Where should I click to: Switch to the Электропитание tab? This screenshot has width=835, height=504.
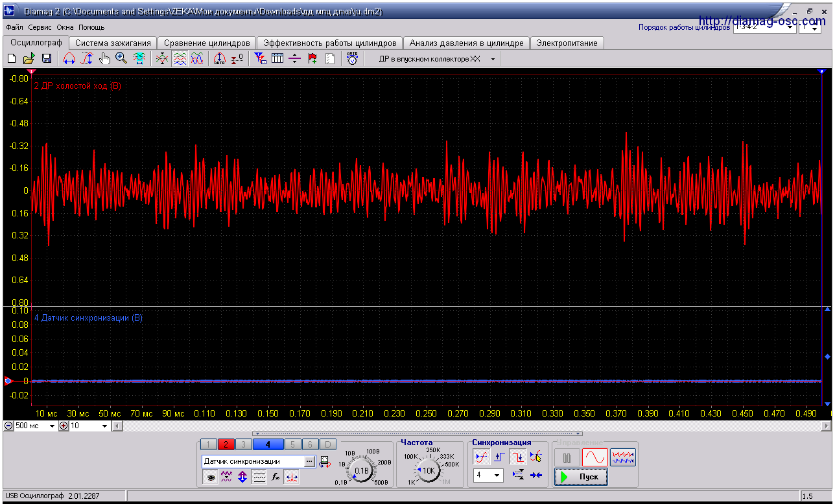(x=567, y=43)
